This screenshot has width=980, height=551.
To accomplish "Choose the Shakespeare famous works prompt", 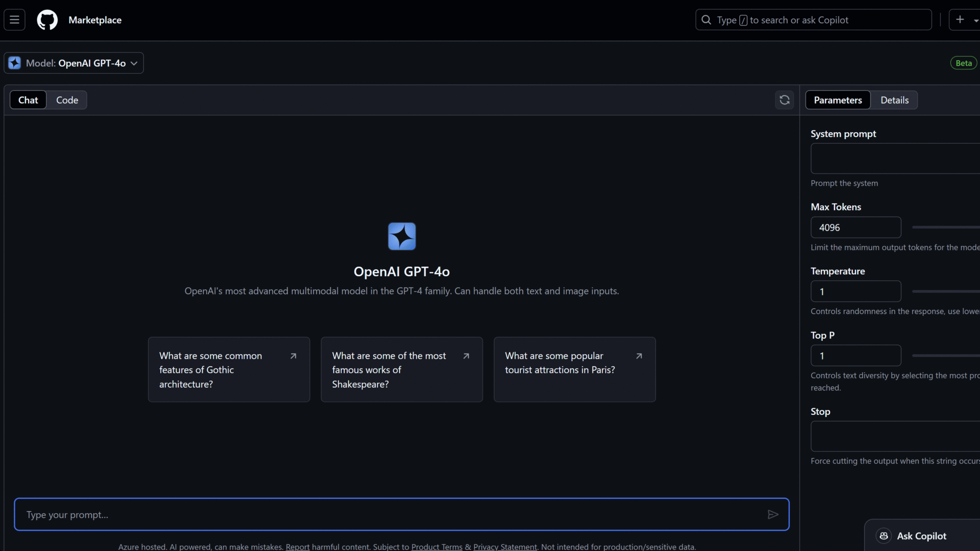I will 401,370.
